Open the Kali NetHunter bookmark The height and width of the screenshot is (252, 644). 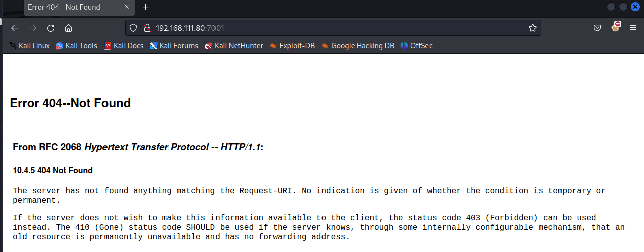coord(234,46)
